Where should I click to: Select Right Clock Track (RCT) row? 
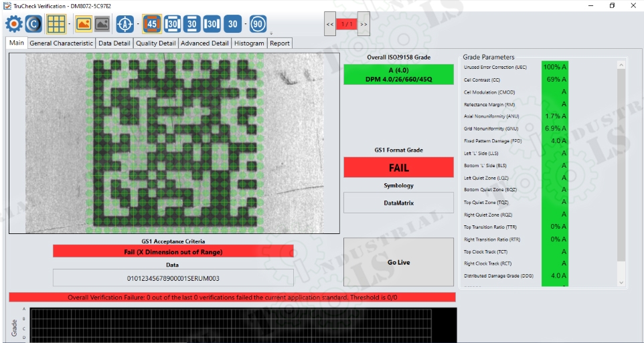(x=515, y=263)
